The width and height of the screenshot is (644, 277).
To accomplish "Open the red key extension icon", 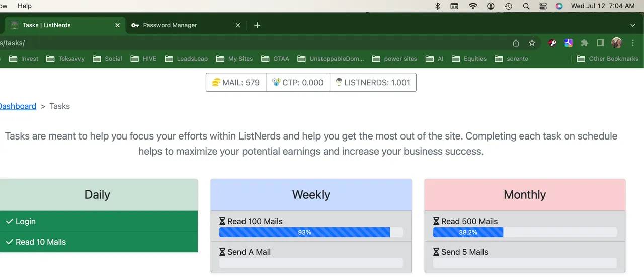I will pyautogui.click(x=552, y=43).
